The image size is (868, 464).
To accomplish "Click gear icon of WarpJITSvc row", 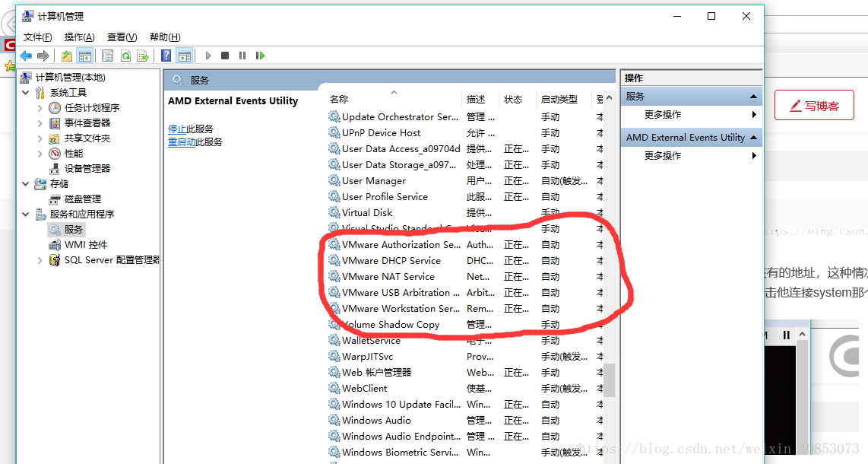I will (x=334, y=357).
